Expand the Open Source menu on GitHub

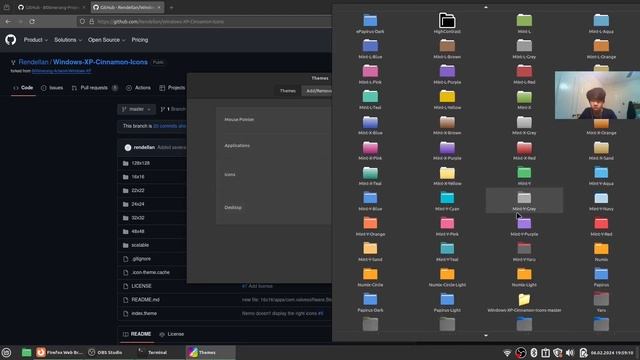pyautogui.click(x=107, y=40)
